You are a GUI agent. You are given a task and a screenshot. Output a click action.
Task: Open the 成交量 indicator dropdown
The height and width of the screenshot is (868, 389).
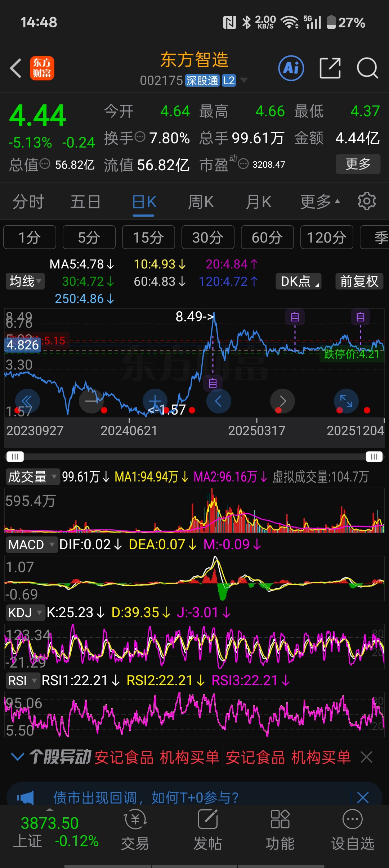[32, 477]
